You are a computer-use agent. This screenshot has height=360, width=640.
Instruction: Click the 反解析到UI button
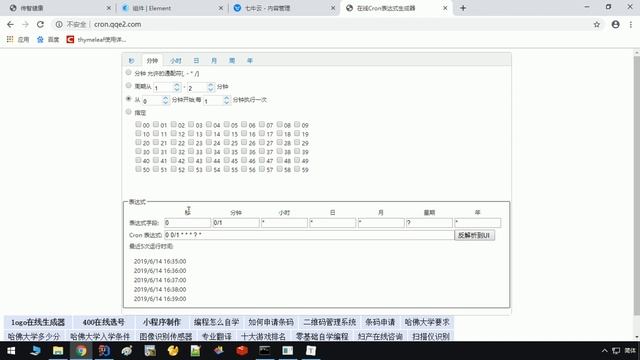point(475,235)
